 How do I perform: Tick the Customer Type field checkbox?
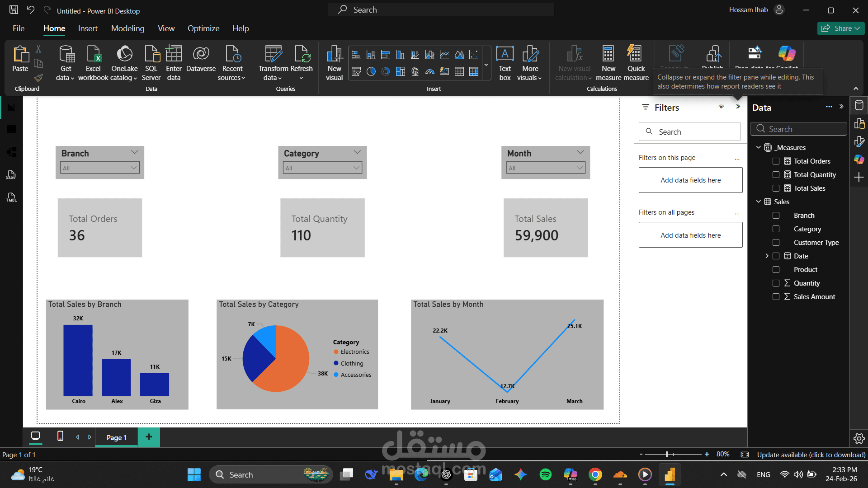pyautogui.click(x=776, y=243)
